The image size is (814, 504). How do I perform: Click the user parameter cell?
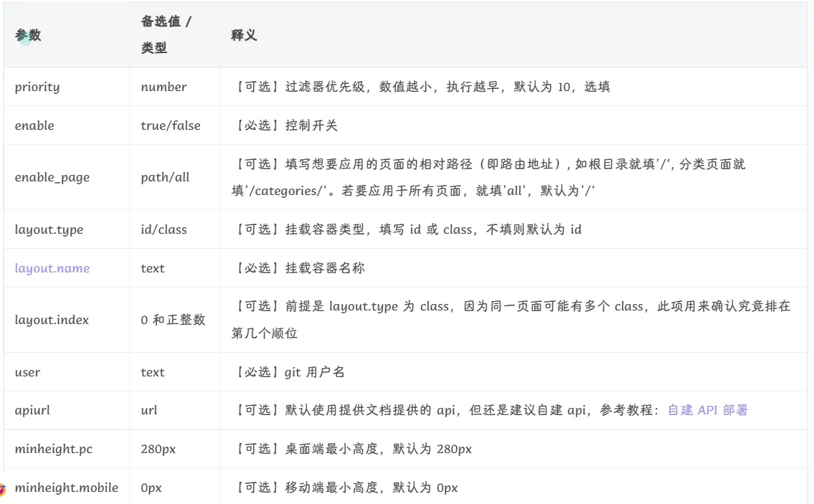(x=27, y=372)
